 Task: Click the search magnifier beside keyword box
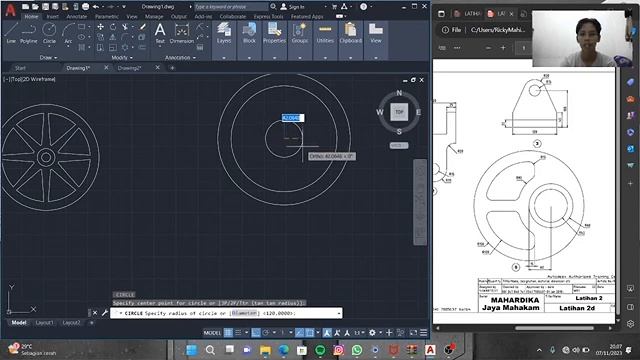click(x=273, y=7)
